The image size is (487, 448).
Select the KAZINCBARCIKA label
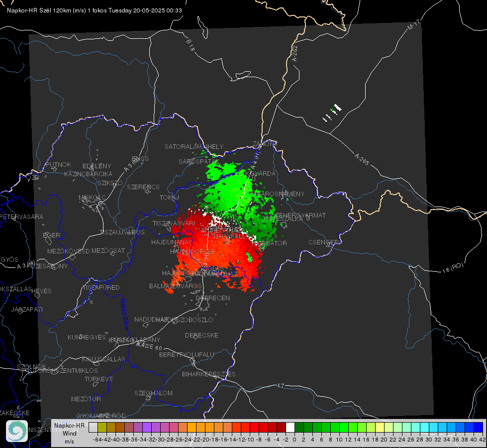click(88, 174)
